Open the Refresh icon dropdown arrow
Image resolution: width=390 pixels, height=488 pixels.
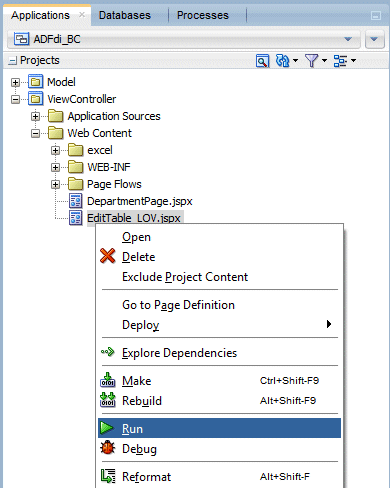[295, 61]
